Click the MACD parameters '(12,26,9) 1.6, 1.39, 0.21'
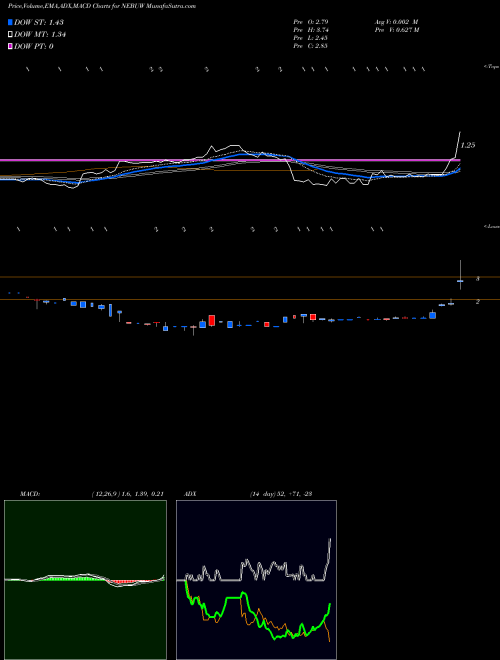Image resolution: width=500 pixels, height=660 pixels. [127, 494]
